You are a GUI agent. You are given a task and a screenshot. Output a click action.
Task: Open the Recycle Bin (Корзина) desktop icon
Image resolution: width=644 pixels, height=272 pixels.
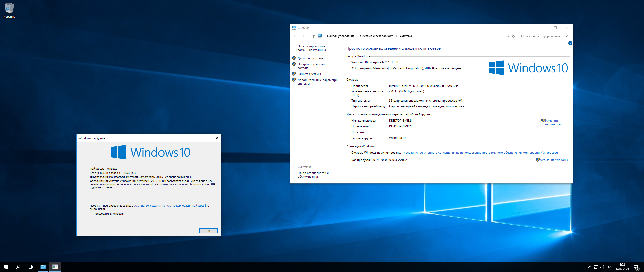pyautogui.click(x=9, y=11)
